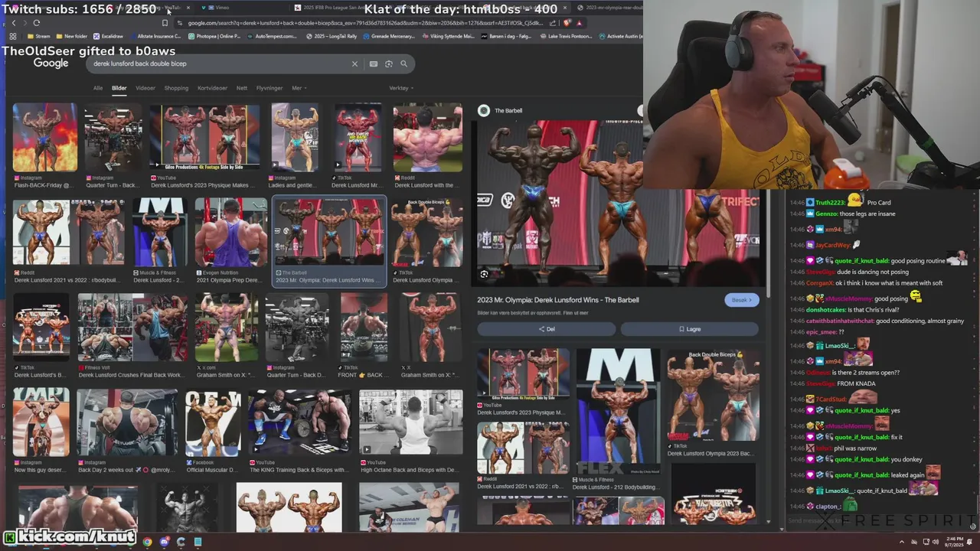Click the browser reload page icon
This screenshot has width=980, height=551.
(36, 23)
